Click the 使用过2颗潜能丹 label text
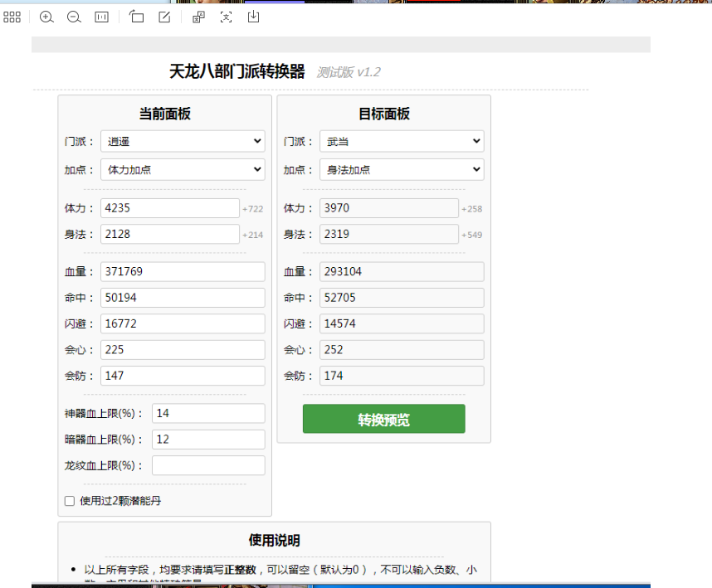The height and width of the screenshot is (588, 712). pos(120,501)
